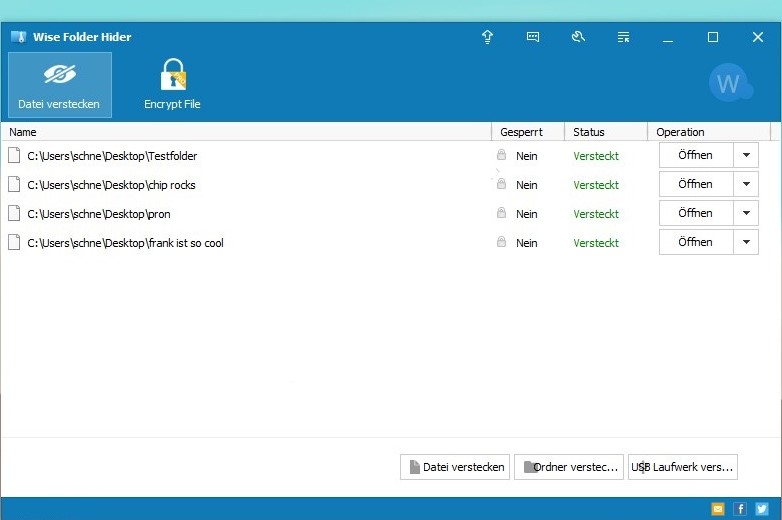Click Versteckt status in Testfolder row
The width and height of the screenshot is (782, 520).
(596, 156)
